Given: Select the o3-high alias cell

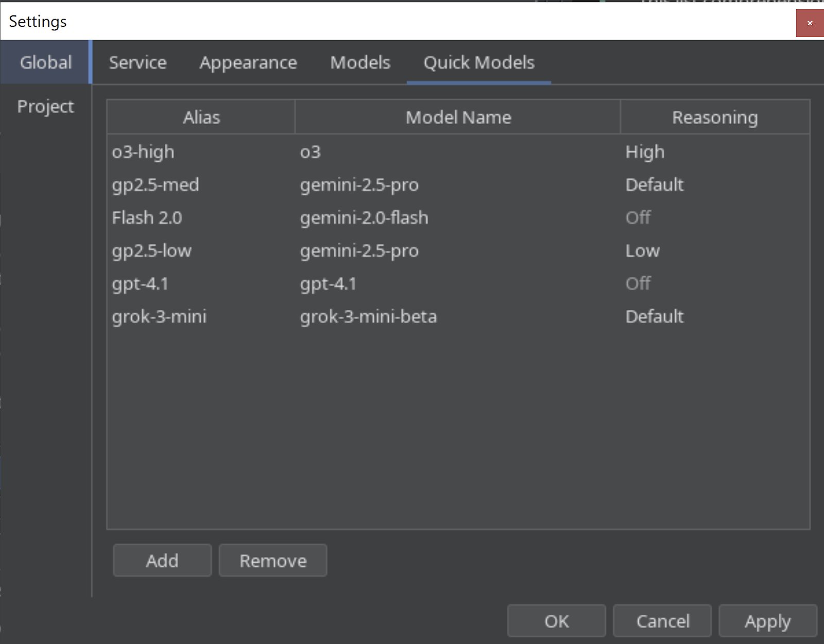Looking at the screenshot, I should point(201,152).
